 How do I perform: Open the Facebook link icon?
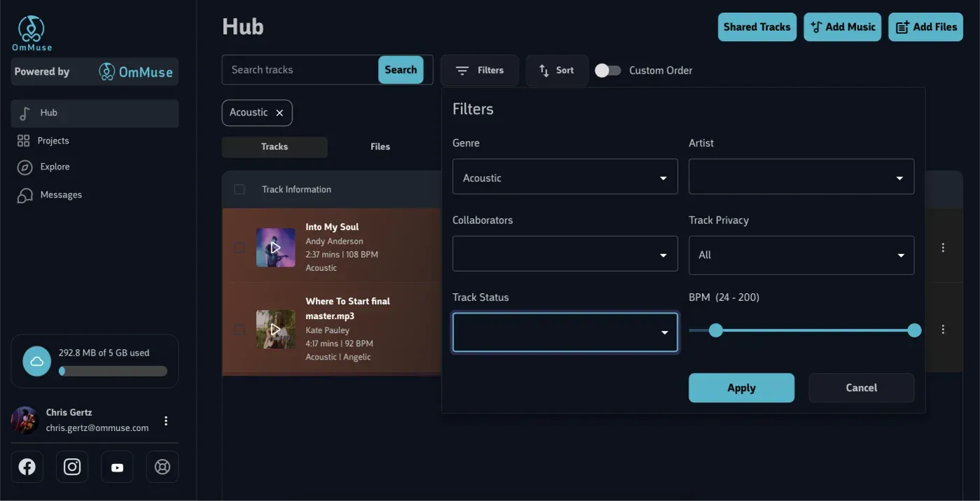[27, 467]
